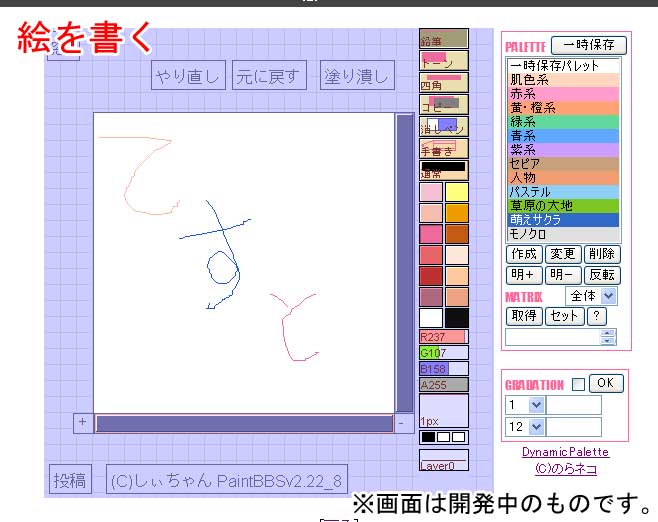The height and width of the screenshot is (522, 658).
Task: Click the canvas zoom-in plus button
Action: 83,423
